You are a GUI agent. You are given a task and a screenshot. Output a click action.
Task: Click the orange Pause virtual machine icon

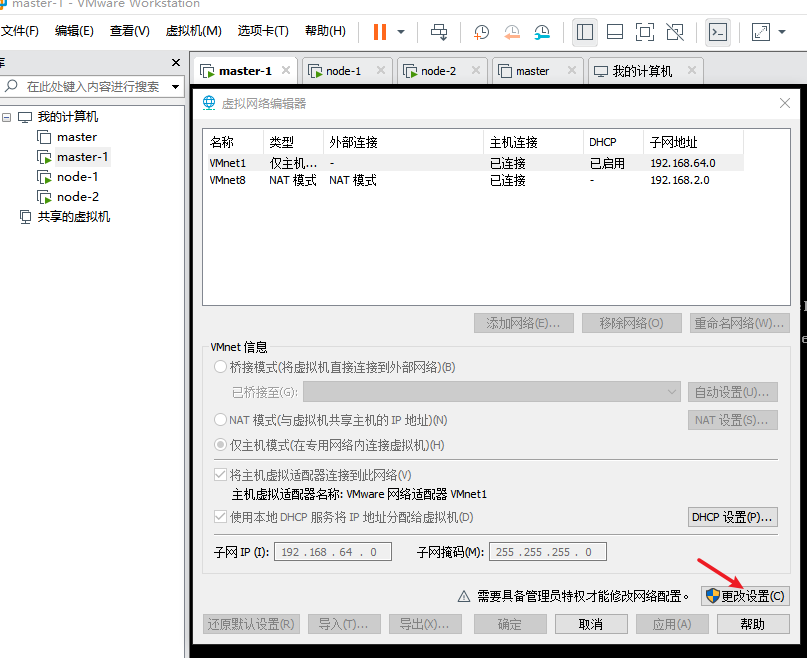(x=380, y=32)
